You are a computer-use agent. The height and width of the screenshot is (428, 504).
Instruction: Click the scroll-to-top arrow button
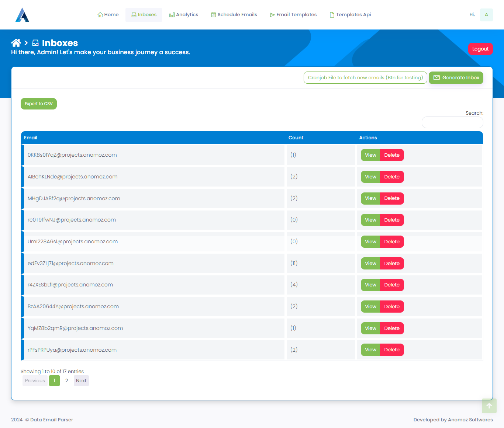[489, 406]
